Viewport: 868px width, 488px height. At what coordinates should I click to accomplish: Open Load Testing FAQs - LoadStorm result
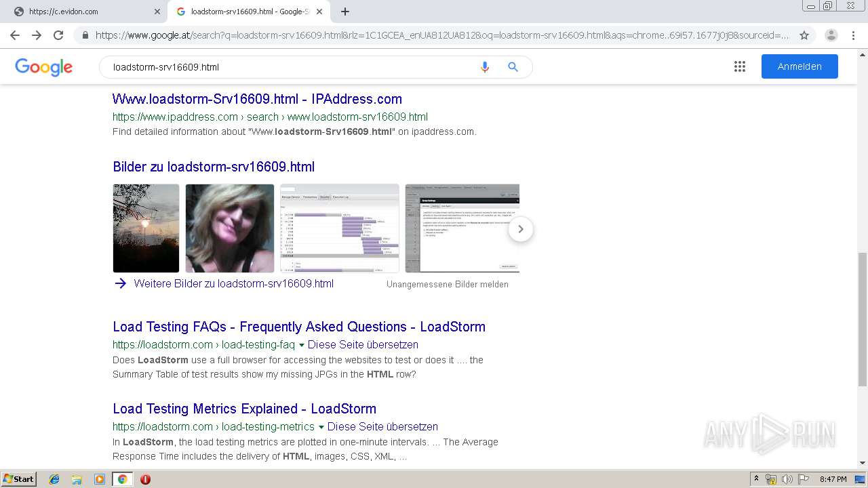(299, 327)
